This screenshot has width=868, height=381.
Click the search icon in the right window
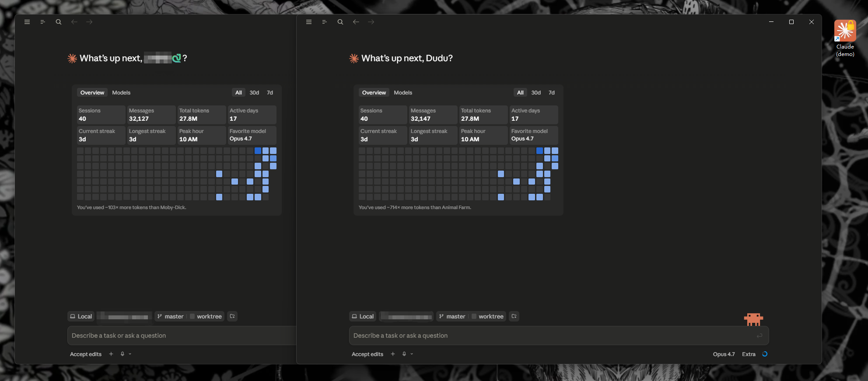(x=340, y=22)
